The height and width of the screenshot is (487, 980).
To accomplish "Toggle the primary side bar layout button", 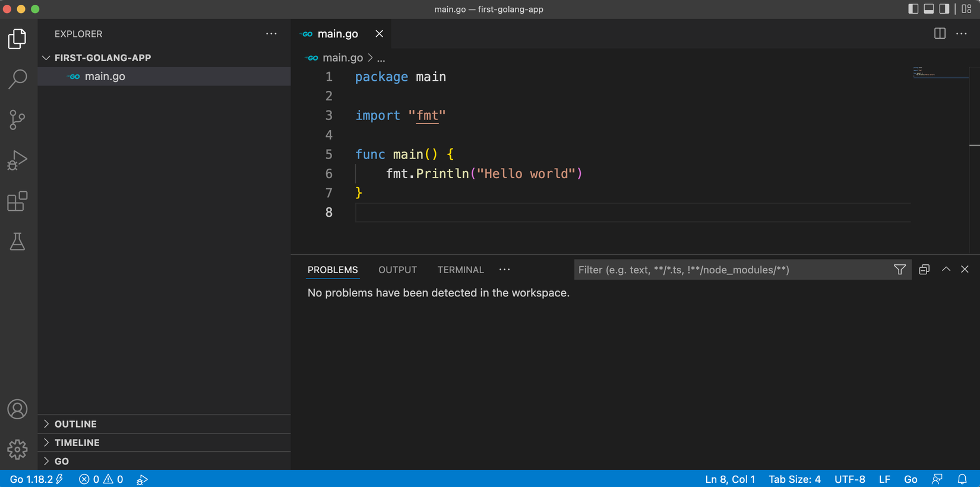I will [913, 9].
